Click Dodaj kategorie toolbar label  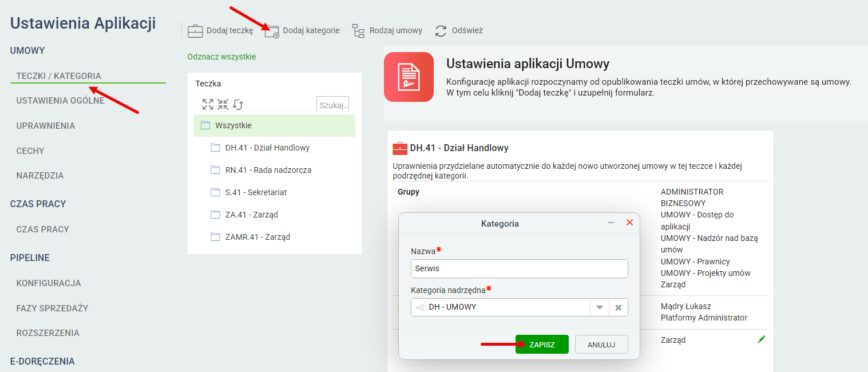[311, 30]
